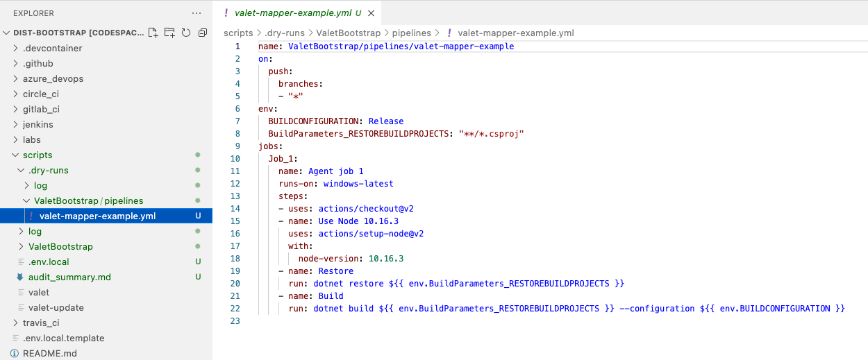
Task: Expand the jenkins folder
Action: click(x=37, y=124)
